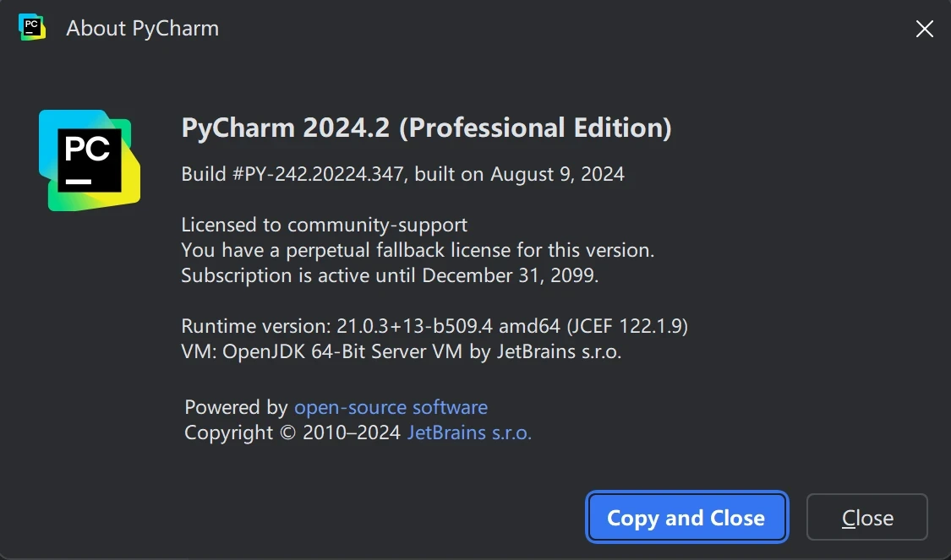Click the PyCharm 2024.2 heading text

[286, 128]
